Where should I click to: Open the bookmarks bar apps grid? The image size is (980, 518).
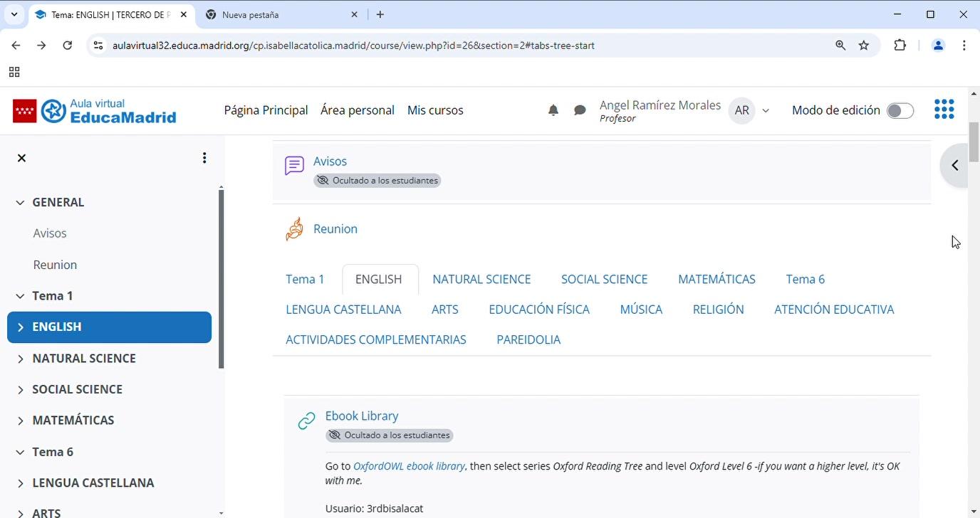point(14,72)
